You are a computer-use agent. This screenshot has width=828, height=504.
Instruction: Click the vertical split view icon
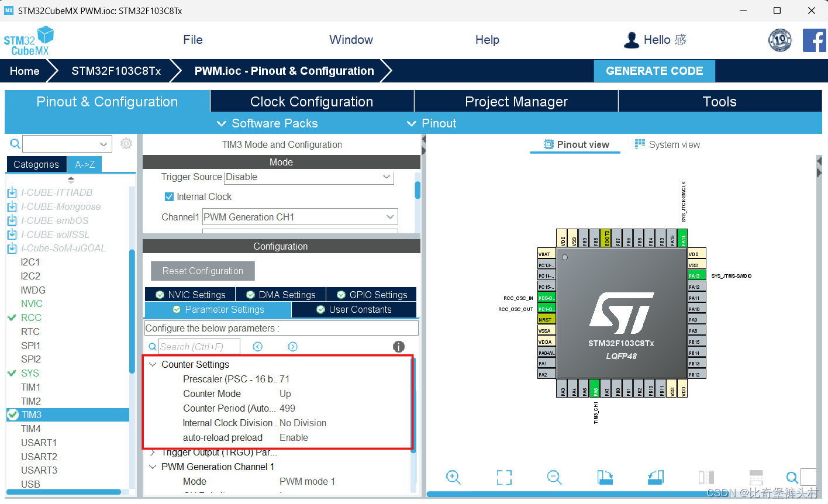[706, 477]
